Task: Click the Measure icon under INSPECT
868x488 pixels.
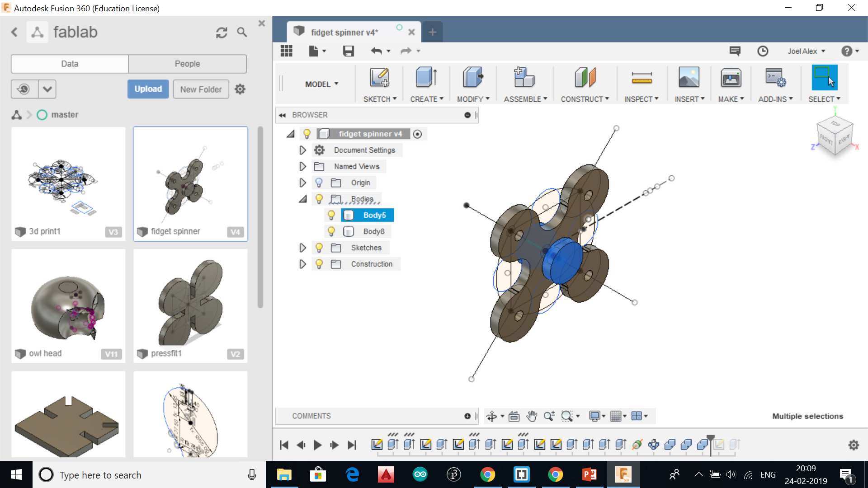Action: click(x=641, y=78)
